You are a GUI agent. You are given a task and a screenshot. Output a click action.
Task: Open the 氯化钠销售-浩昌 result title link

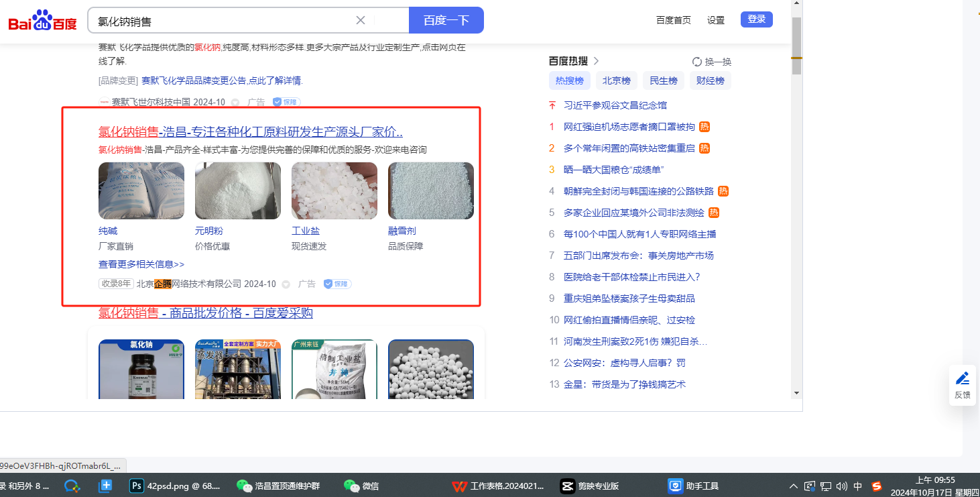click(x=251, y=131)
